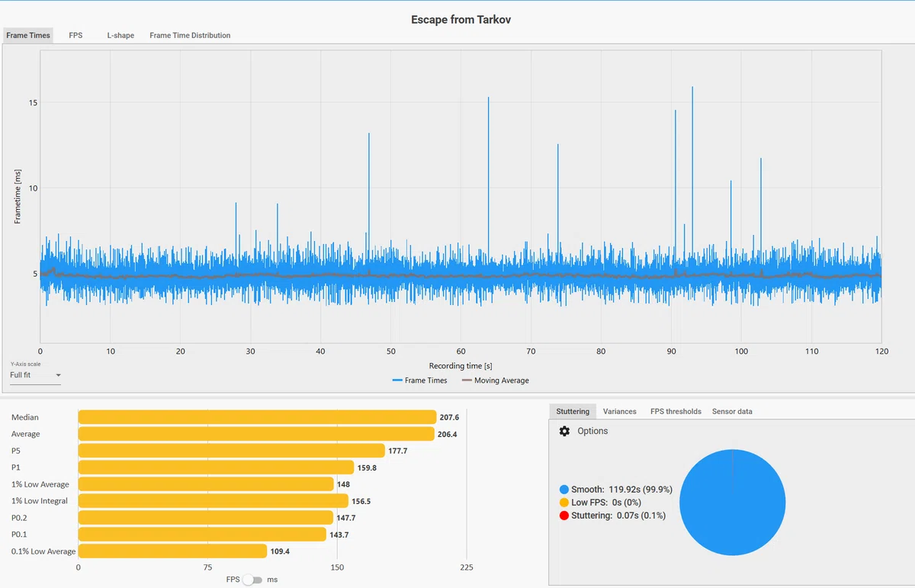Select the Frame Times tab
915x588 pixels.
point(28,35)
